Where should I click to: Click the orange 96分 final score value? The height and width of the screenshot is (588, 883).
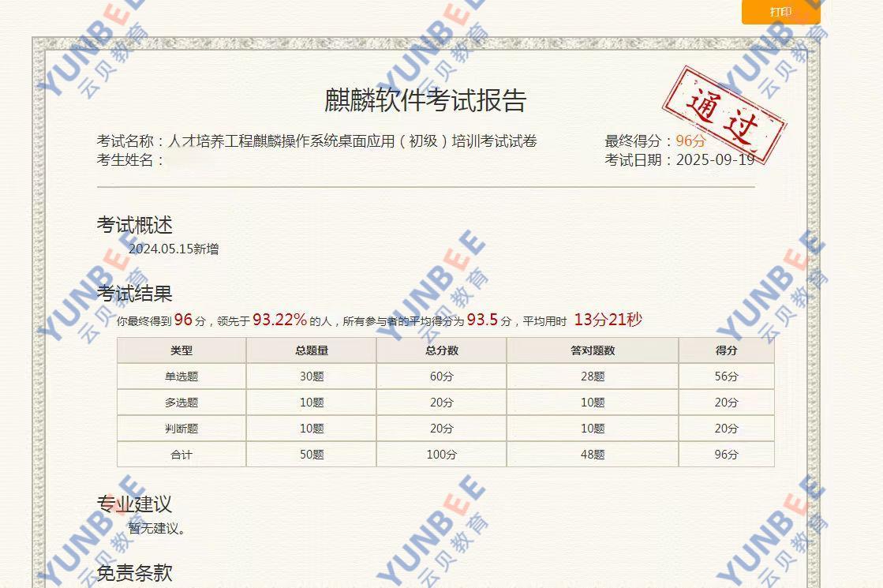point(690,141)
